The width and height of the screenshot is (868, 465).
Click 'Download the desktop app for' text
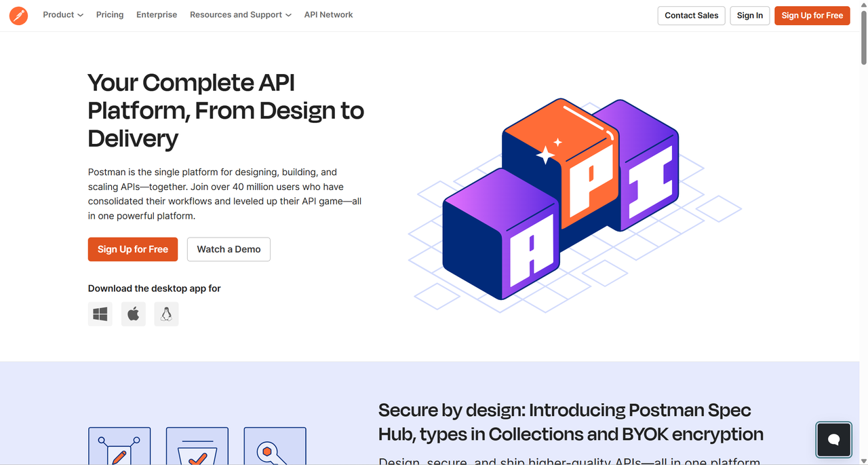pos(155,289)
